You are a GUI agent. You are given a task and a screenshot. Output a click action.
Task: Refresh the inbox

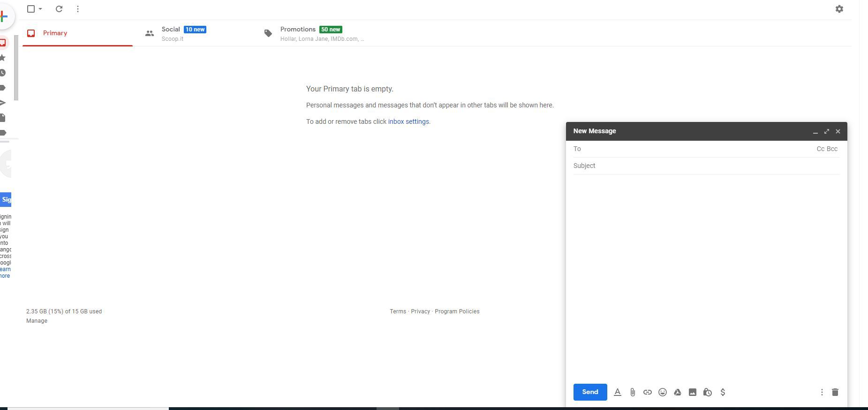pyautogui.click(x=59, y=9)
